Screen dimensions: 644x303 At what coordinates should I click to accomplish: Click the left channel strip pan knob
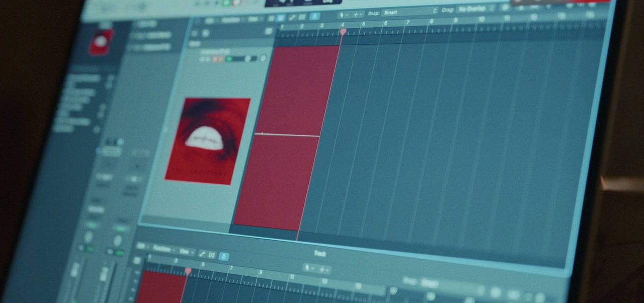[x=89, y=237]
